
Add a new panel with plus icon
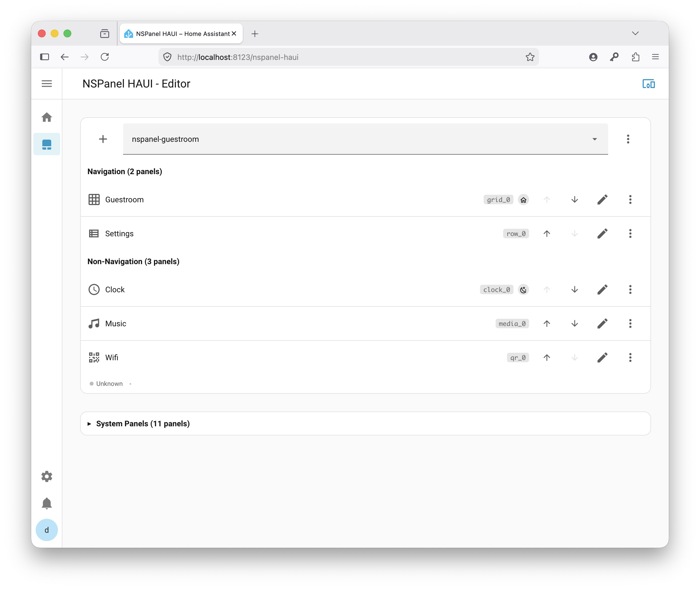(x=103, y=139)
